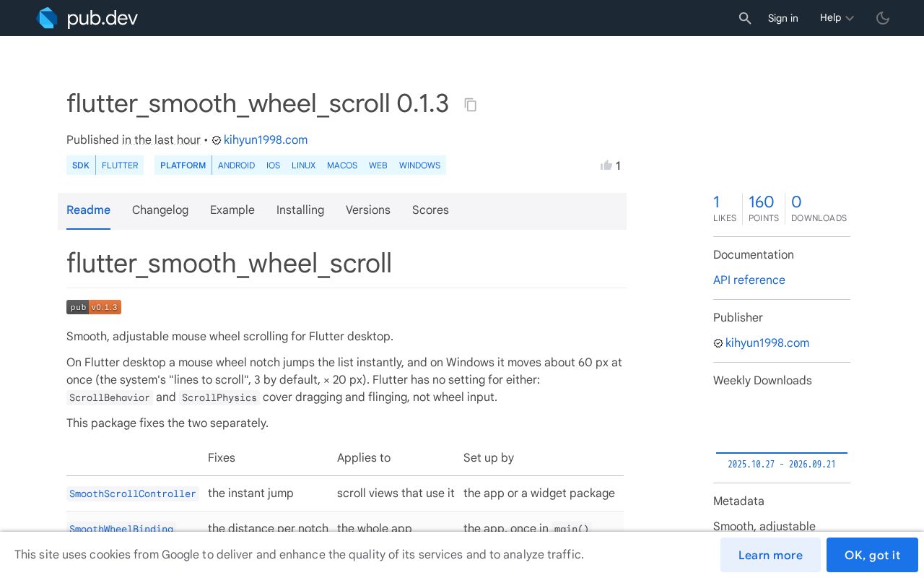Viewport: 924px width, 578px height.
Task: Click the 160 Points score
Action: pyautogui.click(x=764, y=208)
